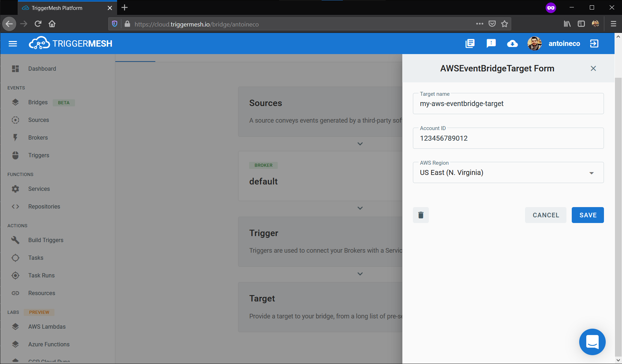Reload the current page

[x=38, y=24]
